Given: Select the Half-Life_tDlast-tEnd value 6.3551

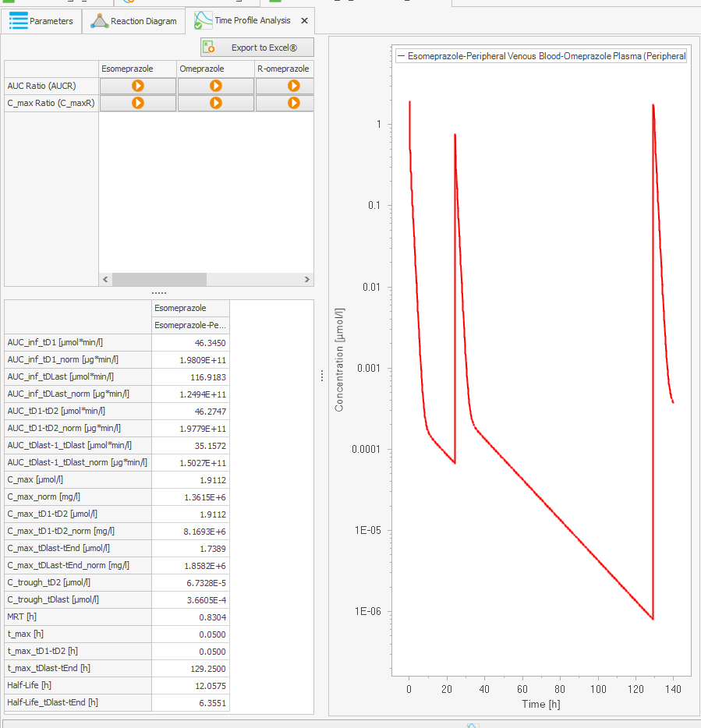Looking at the screenshot, I should 190,703.
